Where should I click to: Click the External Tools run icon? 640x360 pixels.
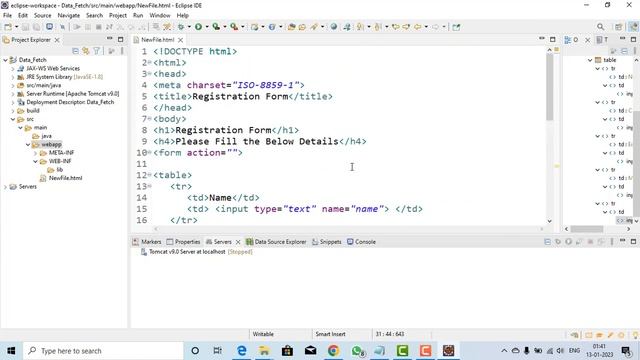pos(234,27)
